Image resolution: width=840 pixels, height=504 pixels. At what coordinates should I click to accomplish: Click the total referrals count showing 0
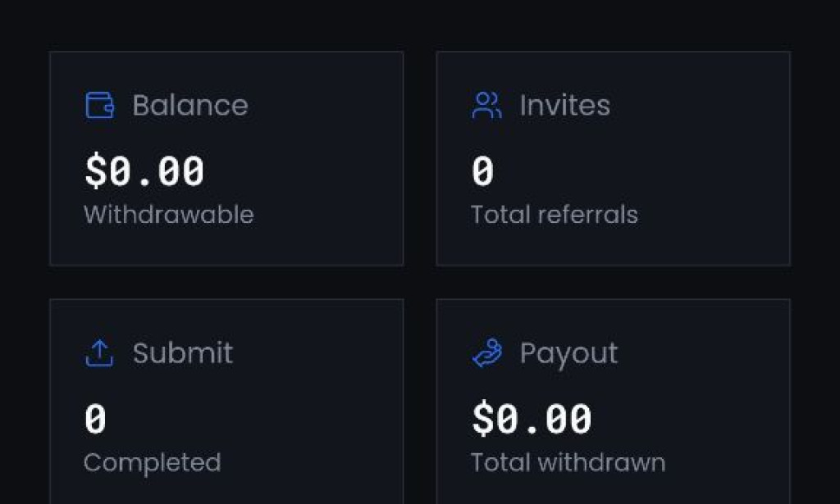[x=482, y=170]
